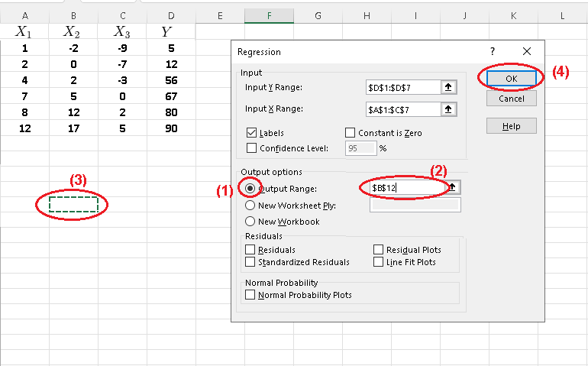Click range selector icon for Input Y Range
The width and height of the screenshot is (588, 366).
pyautogui.click(x=448, y=88)
